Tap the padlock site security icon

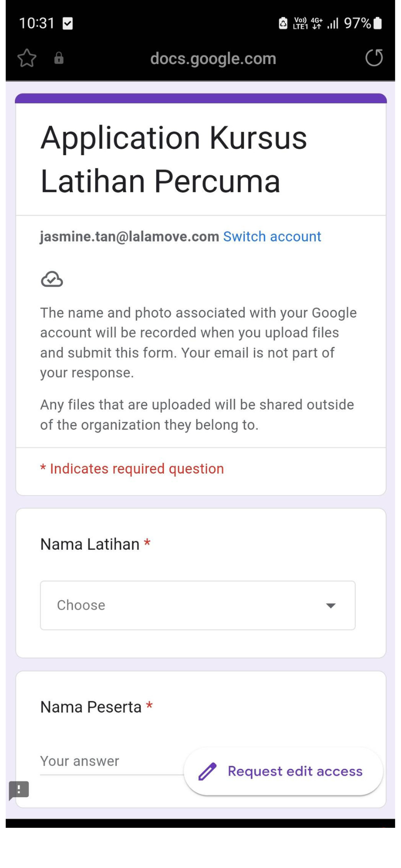pos(59,59)
